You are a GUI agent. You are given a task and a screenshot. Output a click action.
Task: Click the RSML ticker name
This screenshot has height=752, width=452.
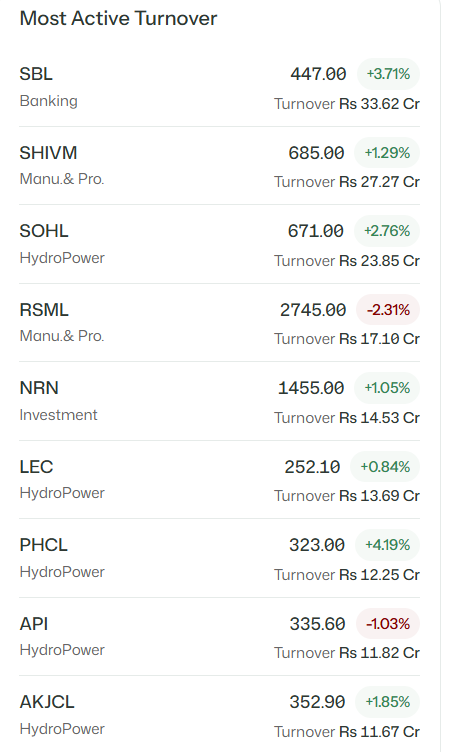pyautogui.click(x=44, y=310)
